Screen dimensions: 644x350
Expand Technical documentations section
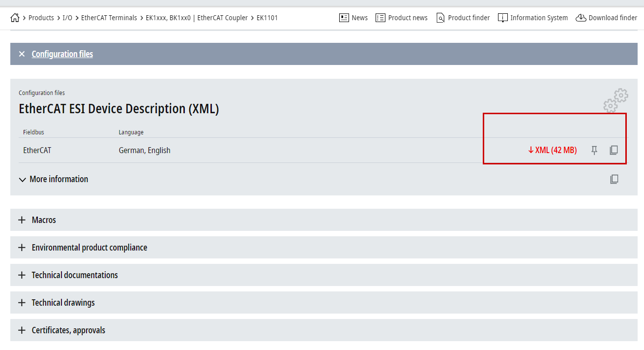coord(323,275)
